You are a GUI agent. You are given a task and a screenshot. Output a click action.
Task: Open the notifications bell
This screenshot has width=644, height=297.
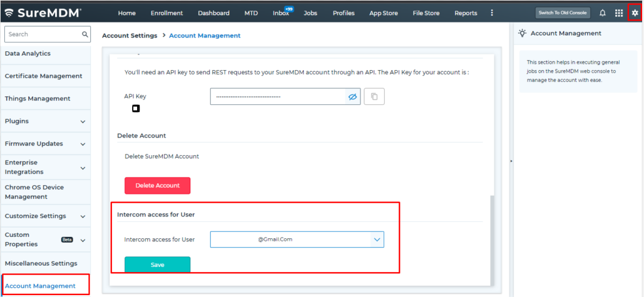tap(603, 13)
